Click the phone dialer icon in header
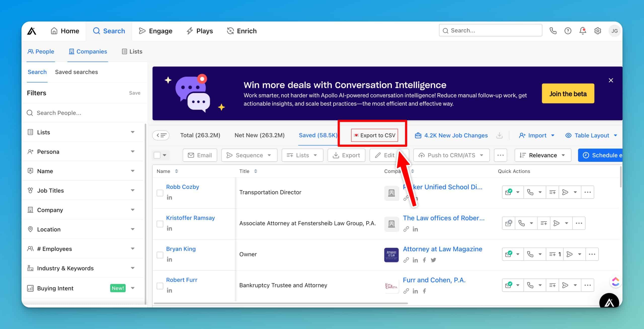 click(x=553, y=31)
